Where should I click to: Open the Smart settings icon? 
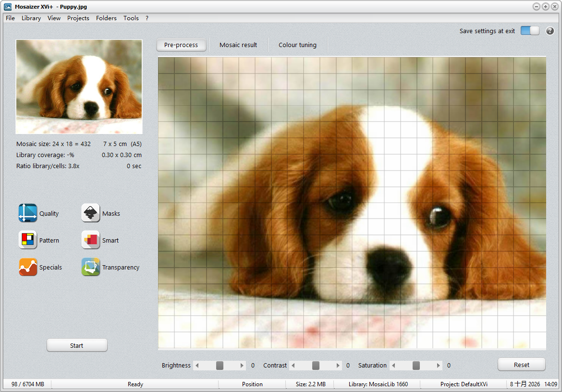tap(90, 240)
